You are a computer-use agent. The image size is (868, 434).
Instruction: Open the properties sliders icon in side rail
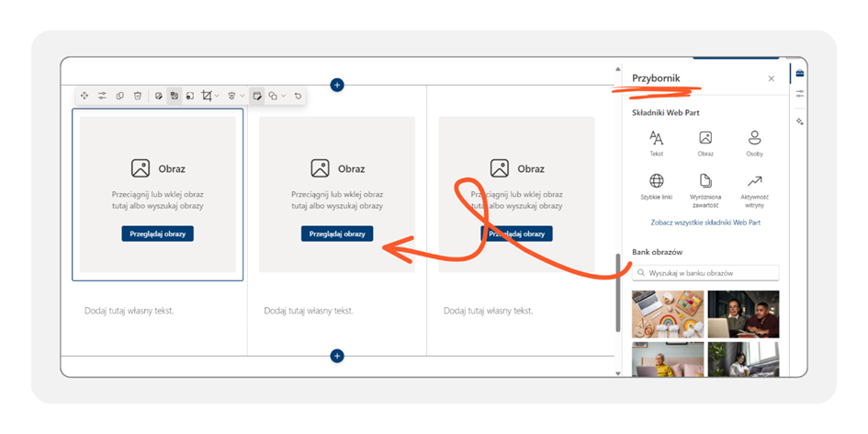coord(799,94)
